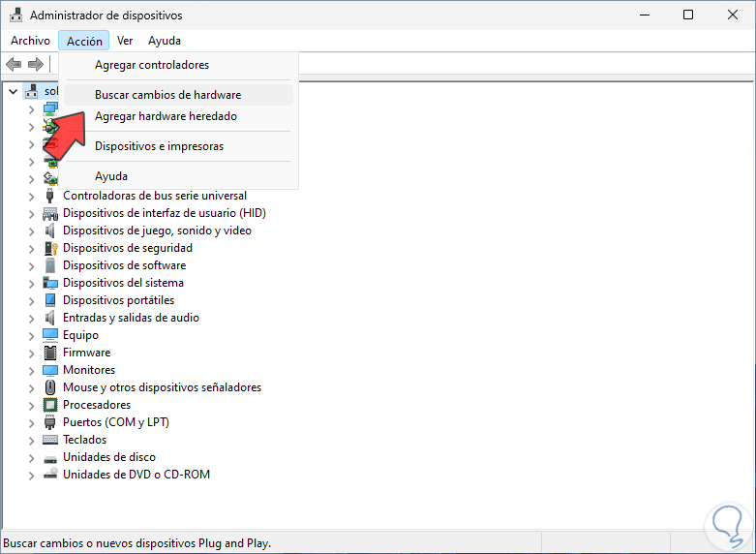Click the speaker icon for juego, sonido y video

[x=49, y=231]
